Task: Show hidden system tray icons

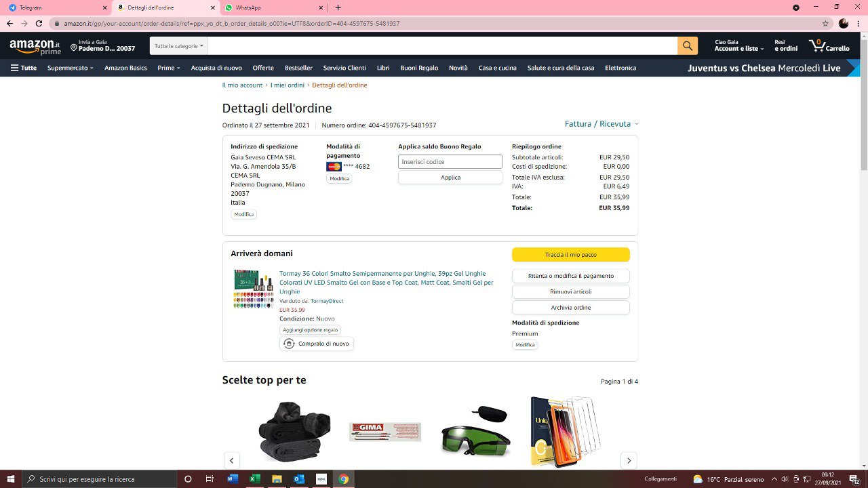Action: point(774,479)
